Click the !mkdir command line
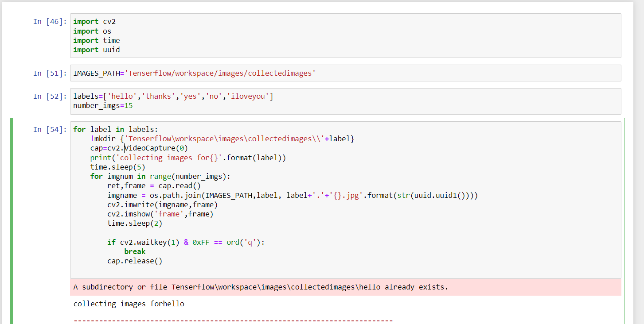 pyautogui.click(x=222, y=139)
